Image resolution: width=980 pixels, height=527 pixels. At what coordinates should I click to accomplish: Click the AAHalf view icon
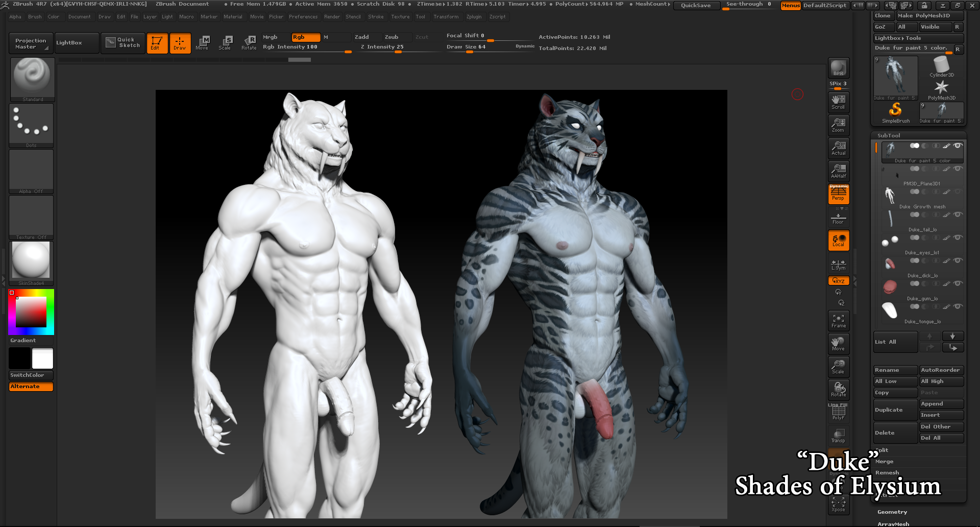pos(839,171)
